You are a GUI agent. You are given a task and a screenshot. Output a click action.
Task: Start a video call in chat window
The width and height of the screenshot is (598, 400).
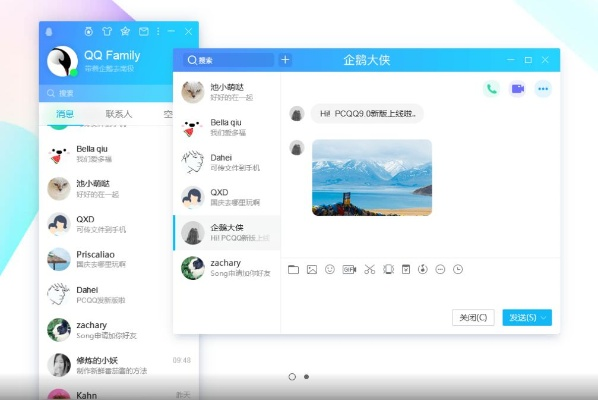click(x=518, y=89)
